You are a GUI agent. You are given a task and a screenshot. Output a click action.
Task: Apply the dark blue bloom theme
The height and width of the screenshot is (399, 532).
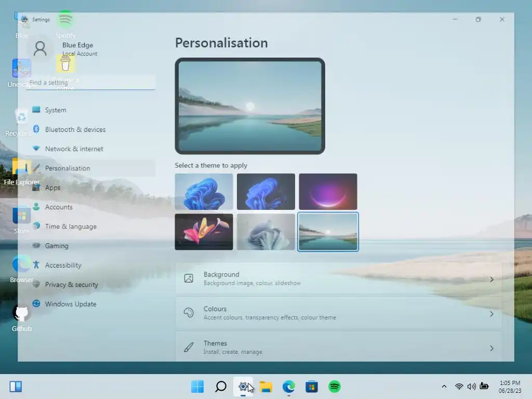(x=265, y=192)
